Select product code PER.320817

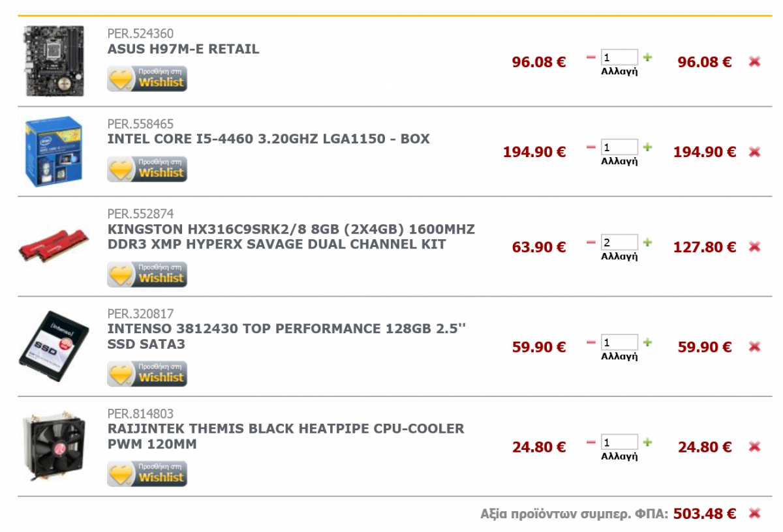pyautogui.click(x=140, y=314)
